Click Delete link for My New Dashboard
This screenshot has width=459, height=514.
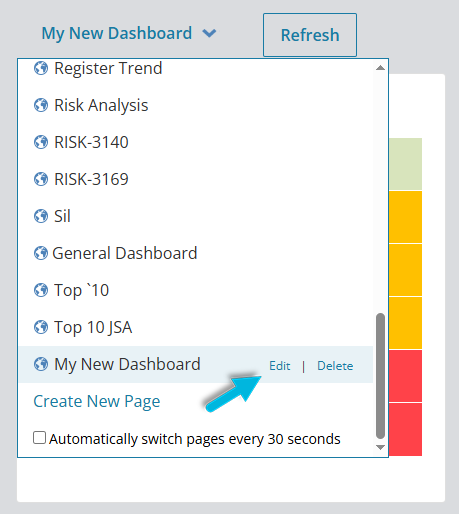coord(335,366)
